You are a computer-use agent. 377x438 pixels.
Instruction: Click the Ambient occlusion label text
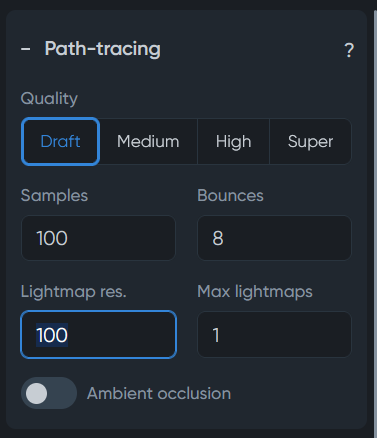(x=159, y=393)
